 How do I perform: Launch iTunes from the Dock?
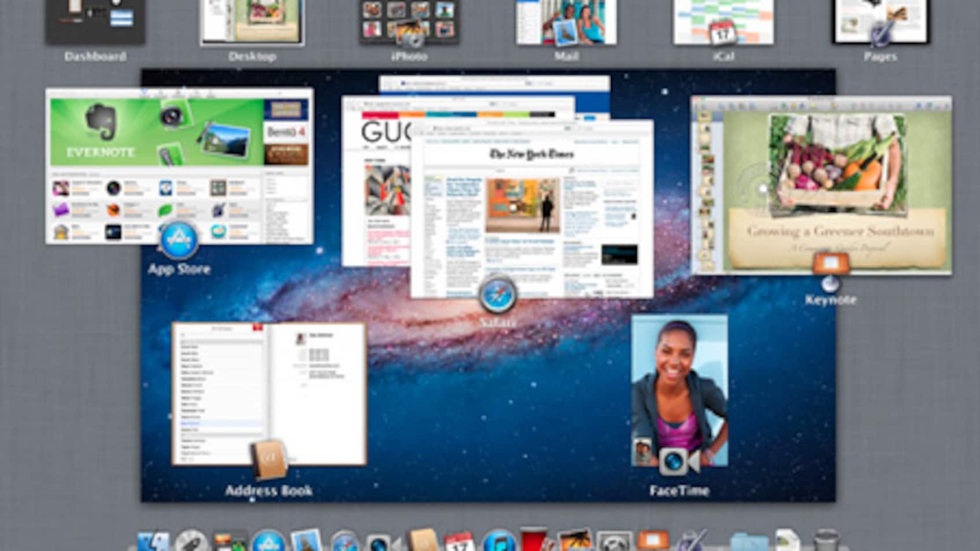[x=498, y=541]
